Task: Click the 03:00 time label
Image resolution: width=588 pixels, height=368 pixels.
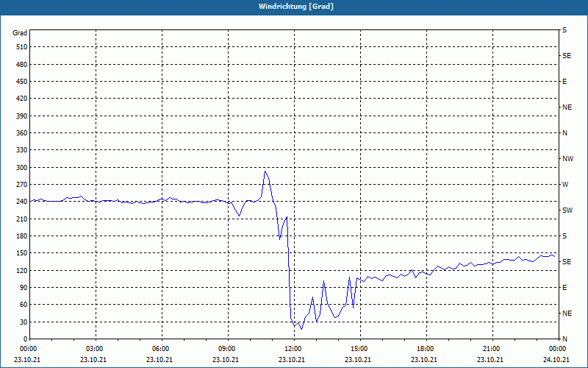Action: point(96,349)
